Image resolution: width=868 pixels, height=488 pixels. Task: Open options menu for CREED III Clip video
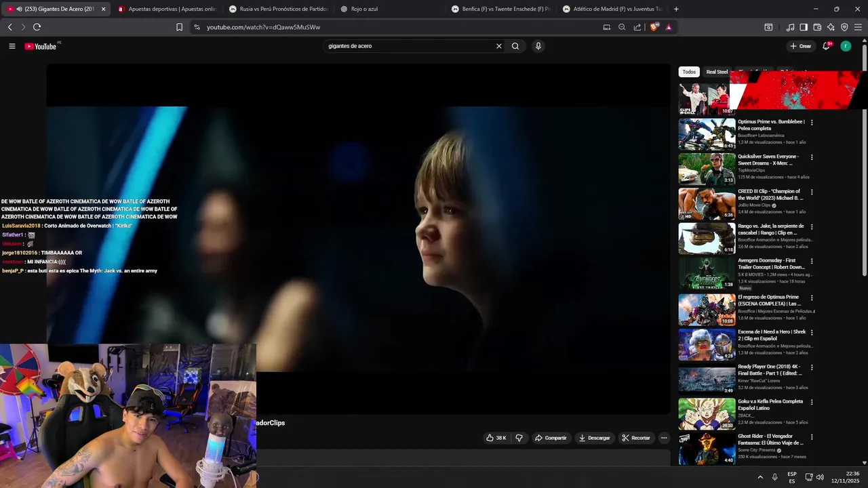tap(812, 192)
